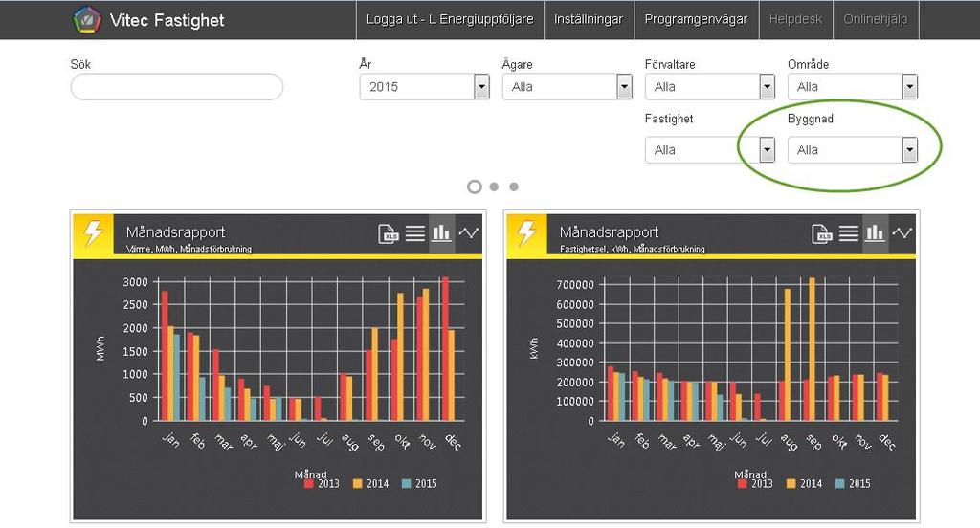
Task: Open the År dropdown showing 2015
Action: tap(424, 87)
